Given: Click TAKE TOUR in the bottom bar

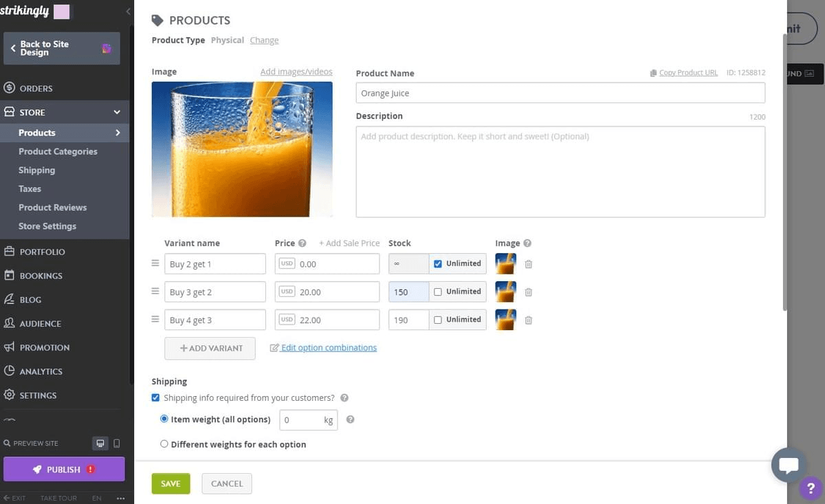Looking at the screenshot, I should coord(58,498).
